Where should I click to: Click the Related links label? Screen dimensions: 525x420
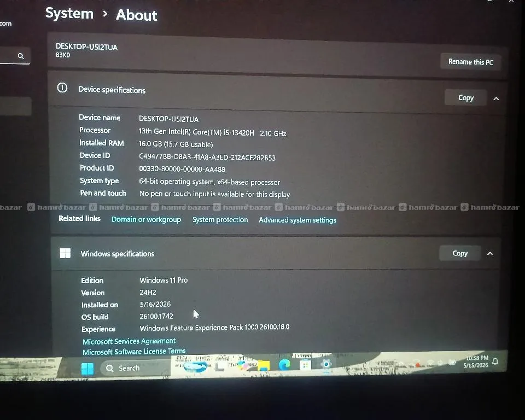[79, 218]
